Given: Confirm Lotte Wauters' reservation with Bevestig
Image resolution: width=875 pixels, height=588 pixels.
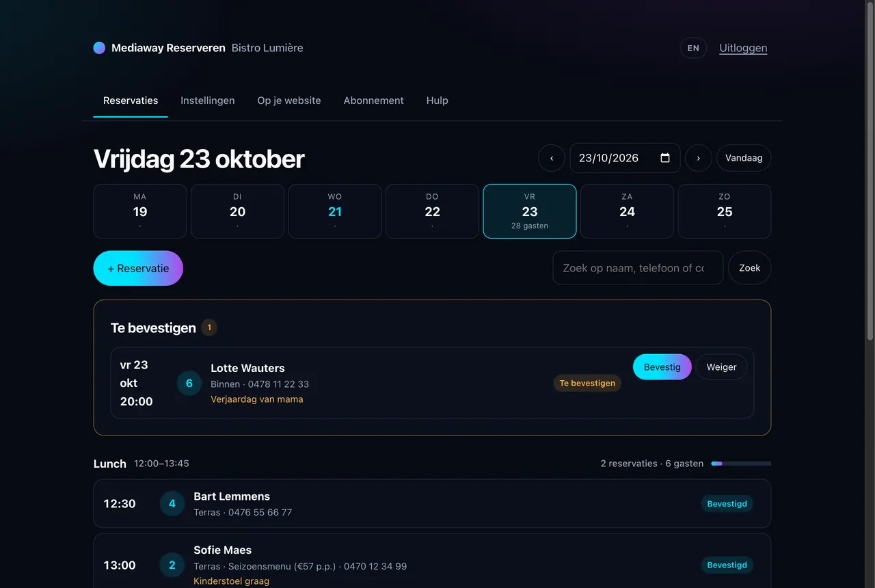Looking at the screenshot, I should 662,367.
